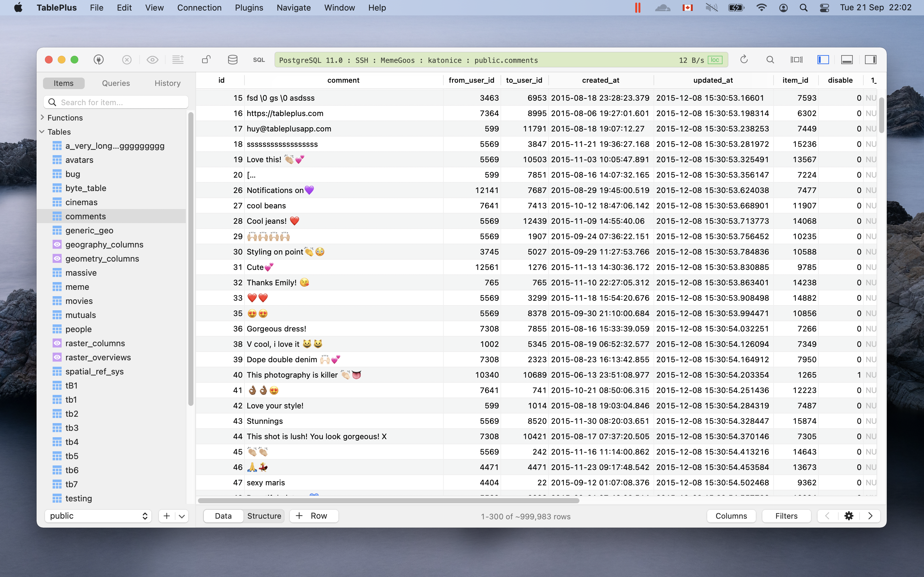Click the search input field in sidebar

pyautogui.click(x=116, y=102)
